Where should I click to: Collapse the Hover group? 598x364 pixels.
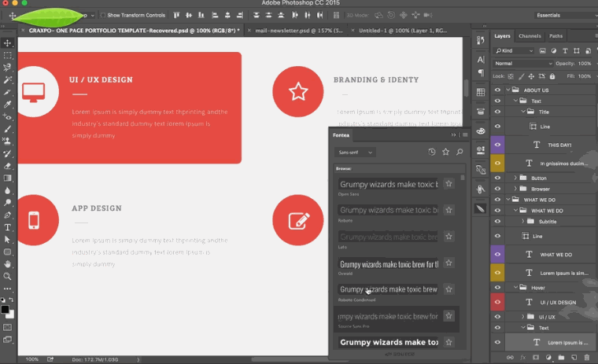coord(515,288)
